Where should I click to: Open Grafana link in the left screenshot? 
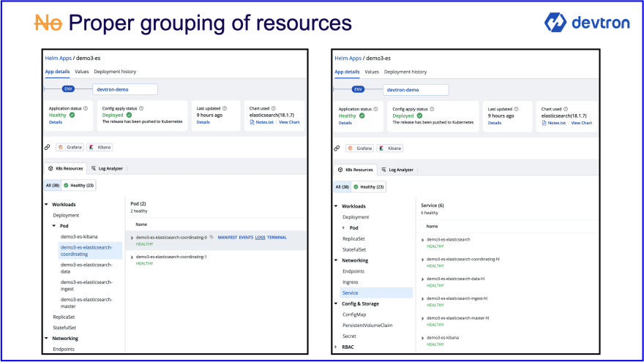click(70, 147)
